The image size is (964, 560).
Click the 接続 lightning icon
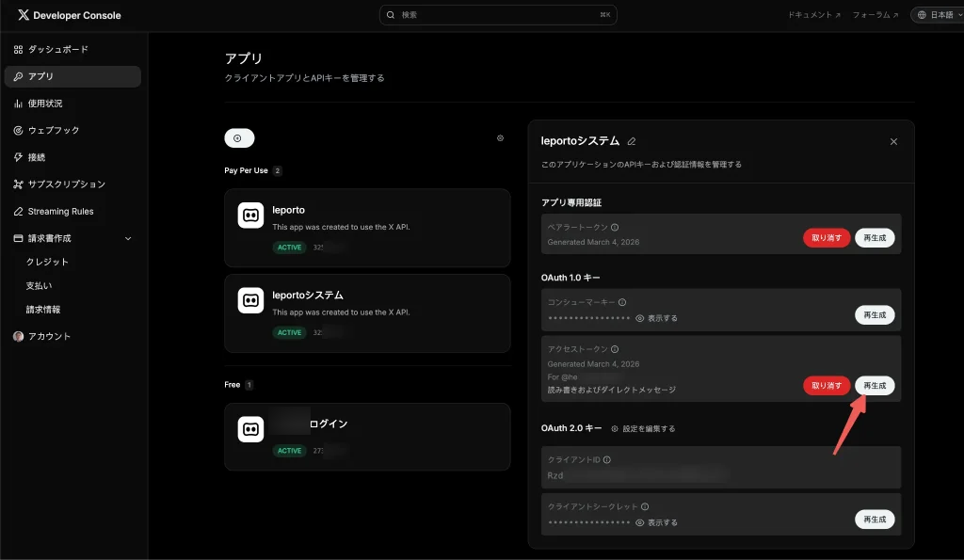19,157
